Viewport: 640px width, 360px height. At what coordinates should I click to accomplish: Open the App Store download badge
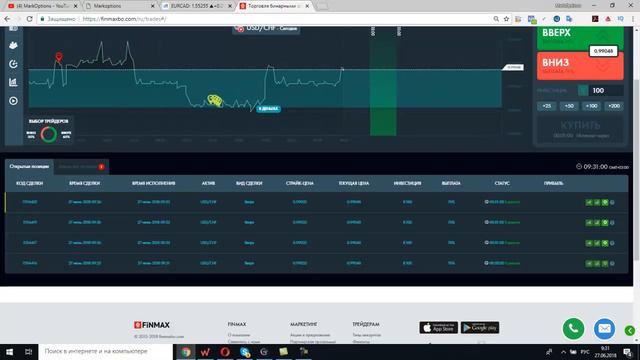(x=438, y=327)
